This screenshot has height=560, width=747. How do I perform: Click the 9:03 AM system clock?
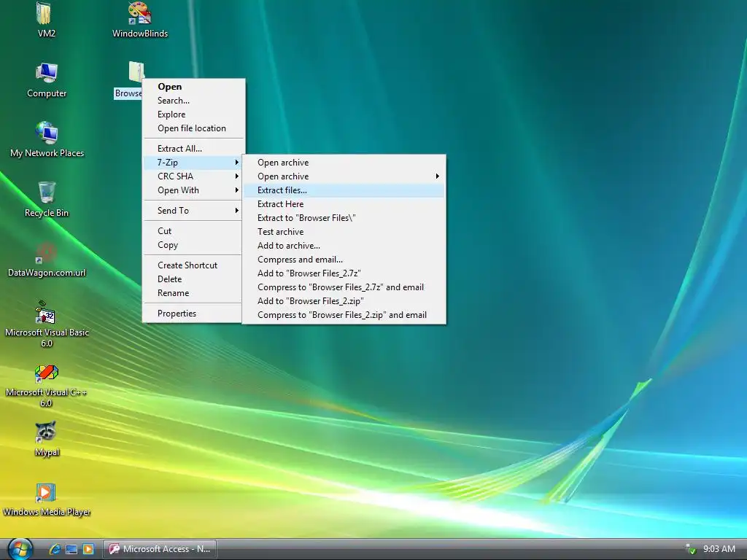(719, 549)
